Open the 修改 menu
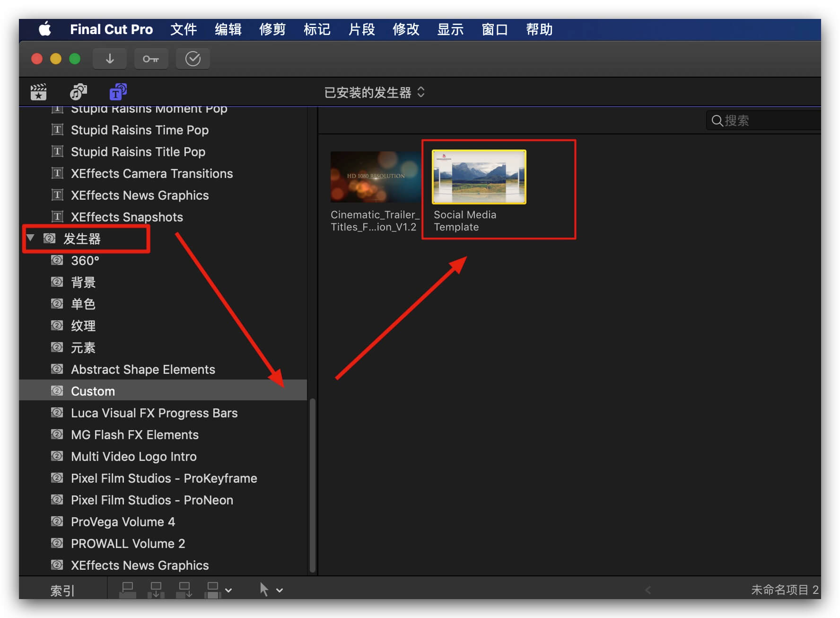840x618 pixels. click(406, 29)
